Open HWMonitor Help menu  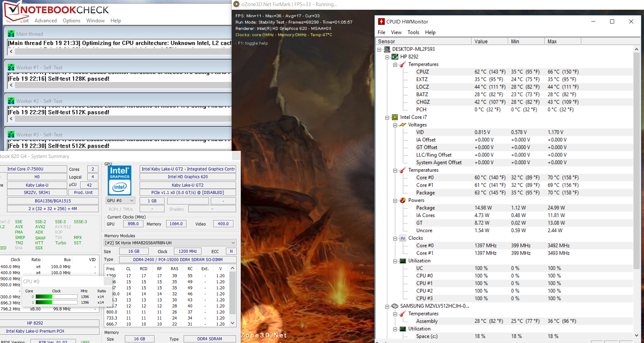[x=430, y=32]
